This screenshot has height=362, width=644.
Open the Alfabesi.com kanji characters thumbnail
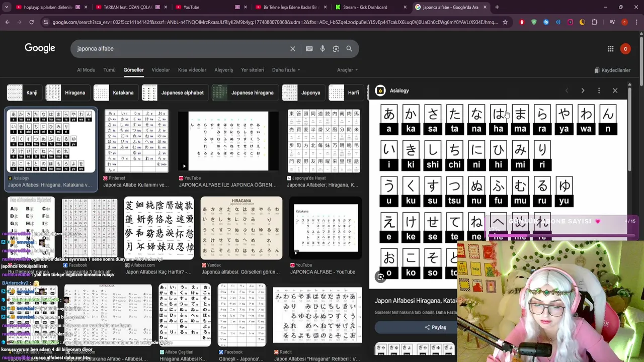pyautogui.click(x=159, y=228)
